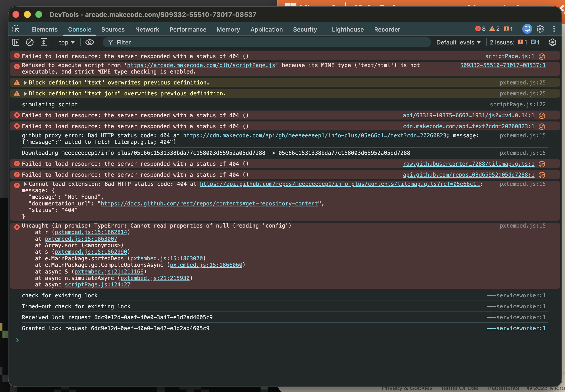Screen dimensions: 565x392
Task: Switch to the Security tab
Action: pyautogui.click(x=305, y=29)
